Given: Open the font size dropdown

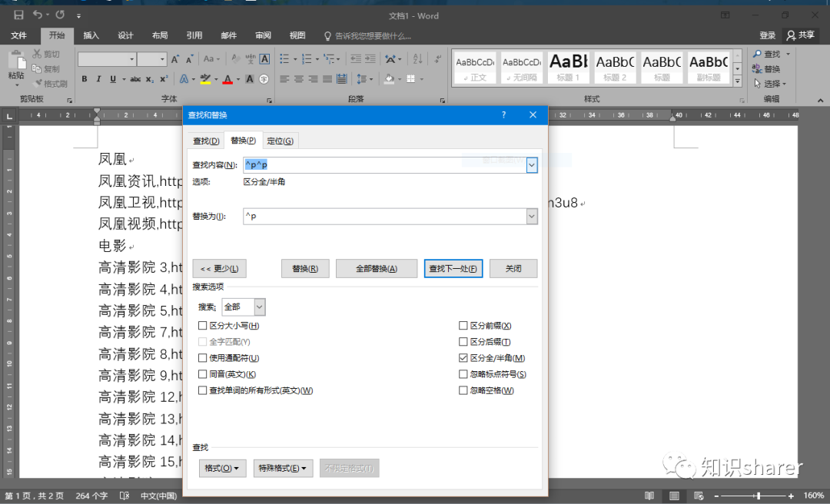Looking at the screenshot, I should pos(162,59).
